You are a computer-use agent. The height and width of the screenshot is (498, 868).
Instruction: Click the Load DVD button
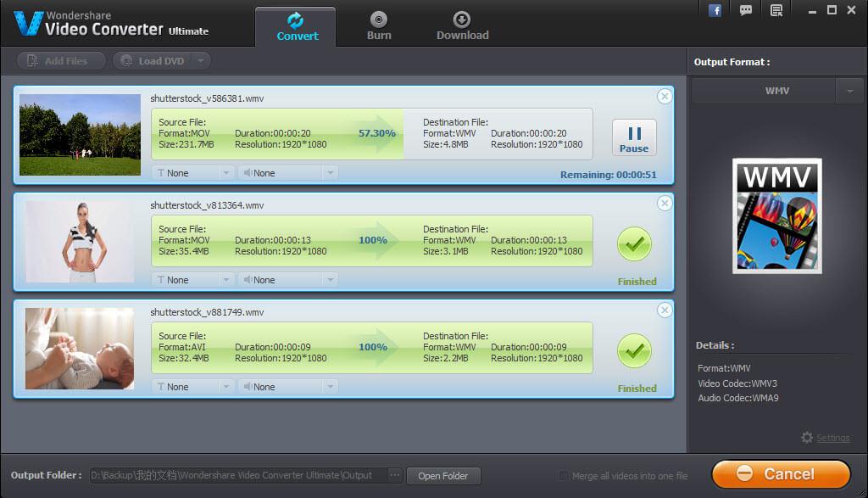pyautogui.click(x=154, y=61)
